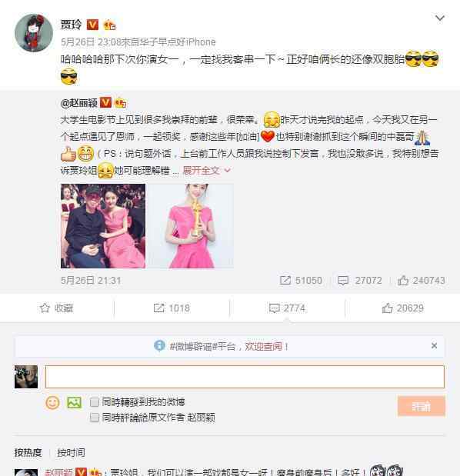The width and height of the screenshot is (460, 476).
Task: Open the emoji picker smiley icon
Action: tap(52, 403)
